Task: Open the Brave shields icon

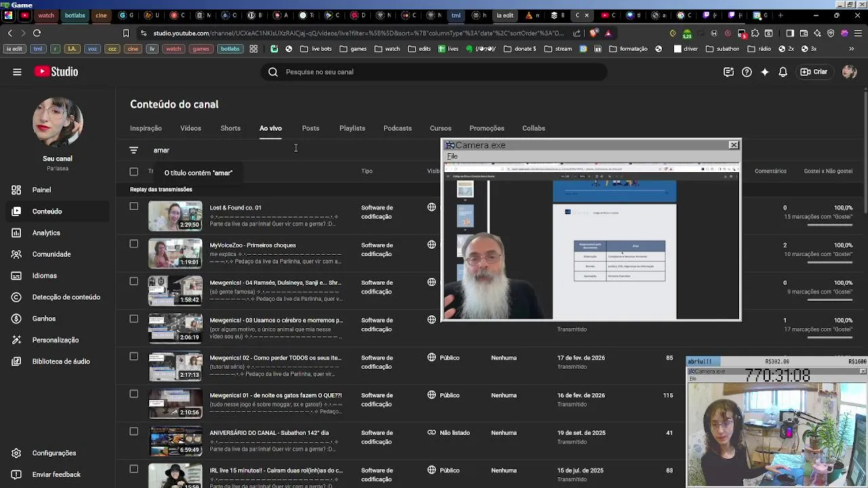Action: click(595, 33)
